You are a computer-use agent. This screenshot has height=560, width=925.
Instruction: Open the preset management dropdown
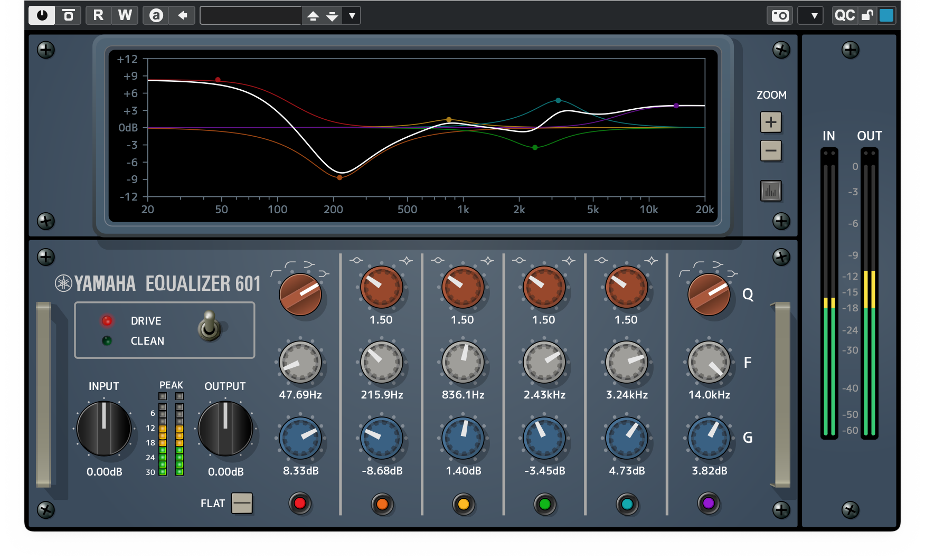pos(352,16)
